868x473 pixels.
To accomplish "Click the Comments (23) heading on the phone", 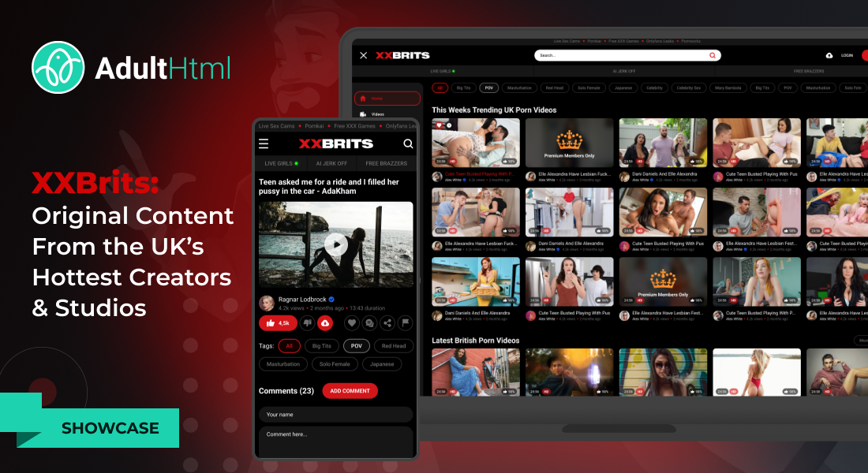I will [286, 391].
